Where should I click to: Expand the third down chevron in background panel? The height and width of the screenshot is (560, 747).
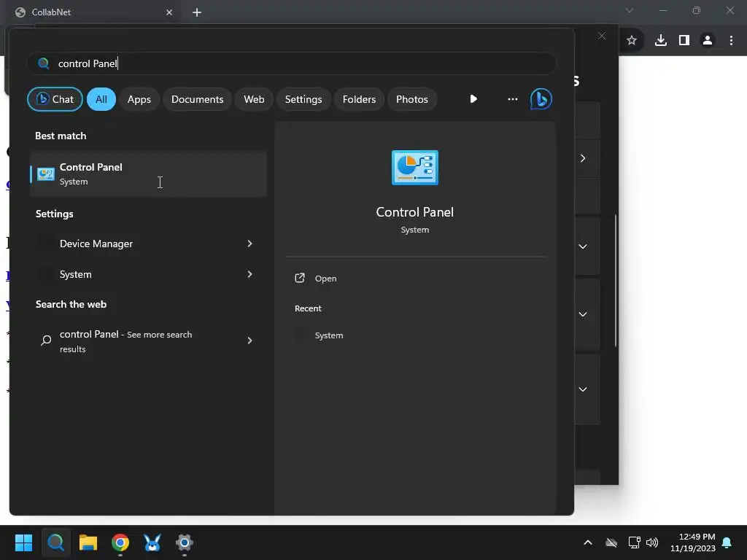pyautogui.click(x=583, y=389)
